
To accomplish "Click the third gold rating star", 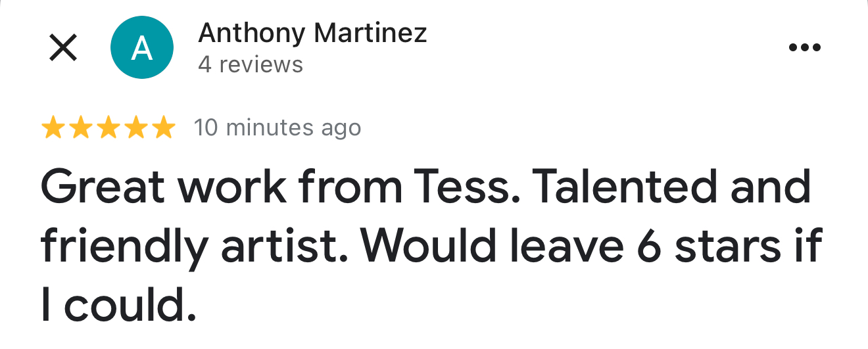I will (x=108, y=128).
